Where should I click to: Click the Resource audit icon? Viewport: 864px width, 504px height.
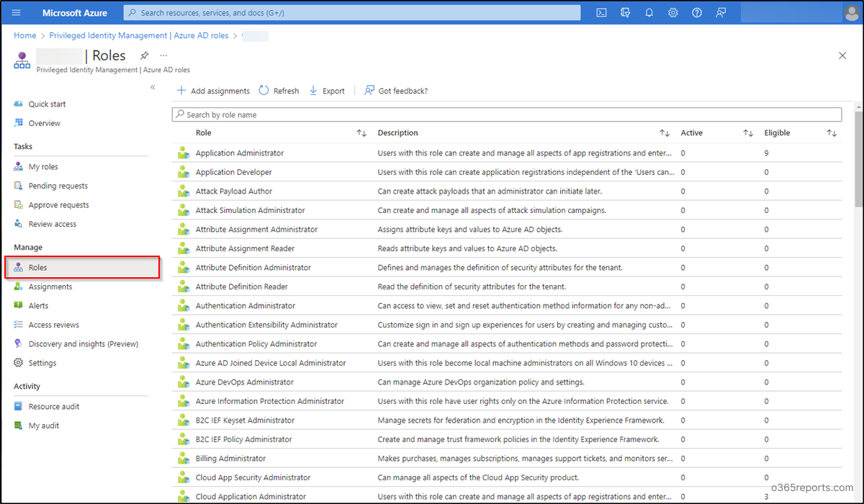pyautogui.click(x=19, y=406)
